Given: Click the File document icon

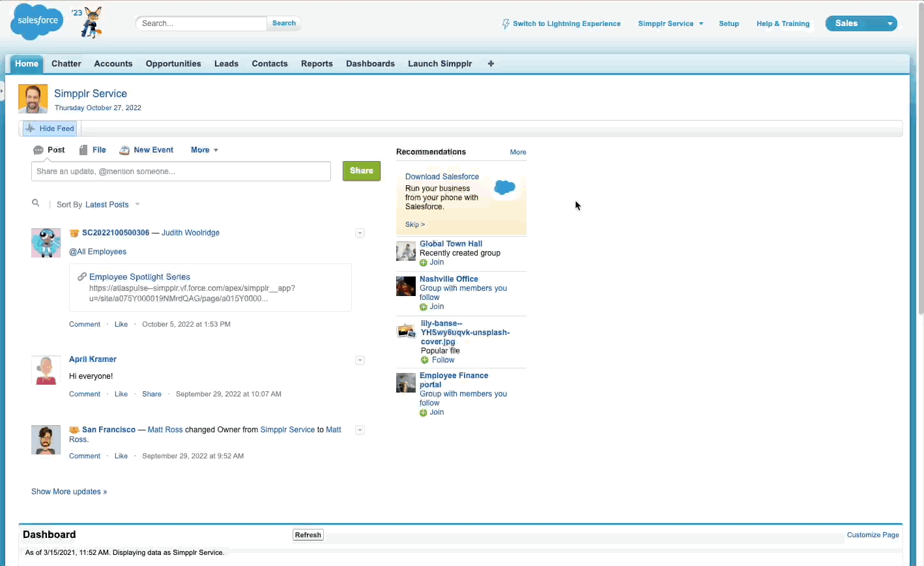Looking at the screenshot, I should click(83, 150).
